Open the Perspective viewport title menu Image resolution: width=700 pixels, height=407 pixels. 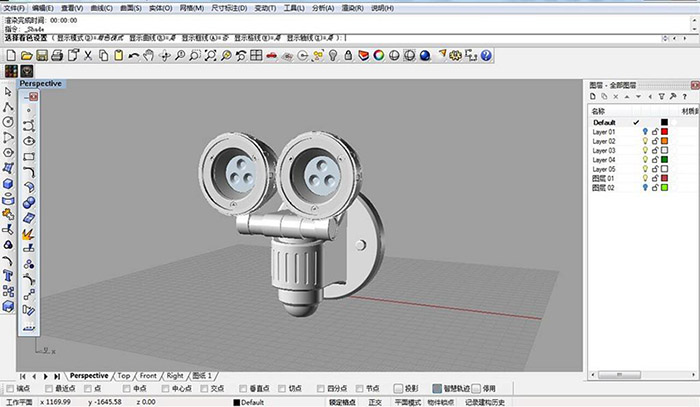40,84
